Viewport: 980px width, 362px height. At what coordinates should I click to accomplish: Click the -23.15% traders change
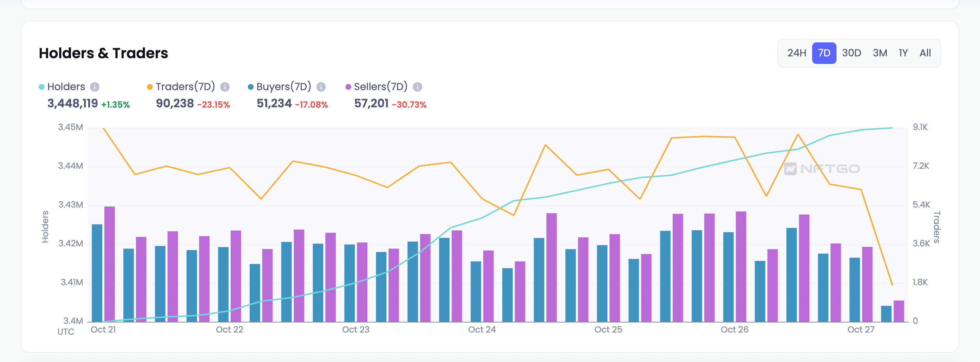pyautogui.click(x=214, y=105)
